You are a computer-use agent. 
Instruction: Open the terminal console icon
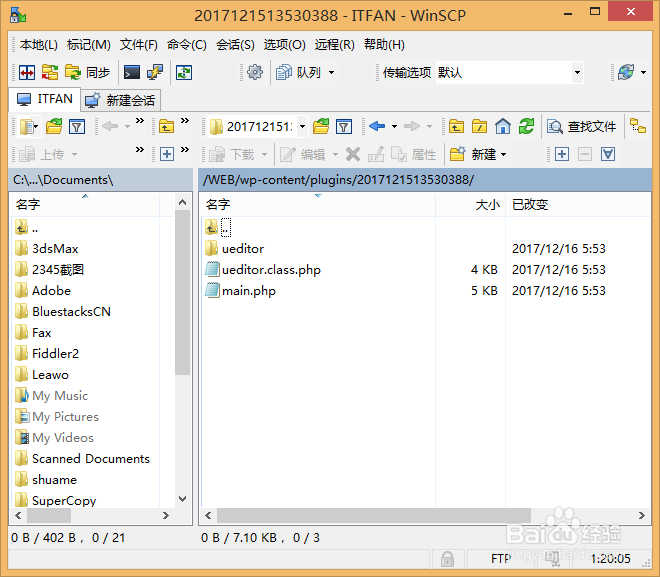click(x=132, y=72)
